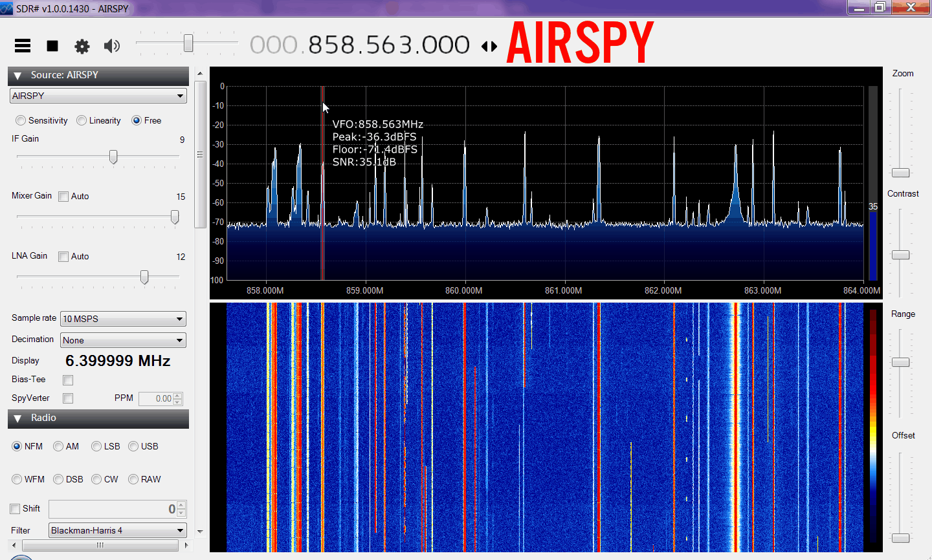This screenshot has height=560, width=932.
Task: Mute audio with the speaker icon
Action: 112,45
